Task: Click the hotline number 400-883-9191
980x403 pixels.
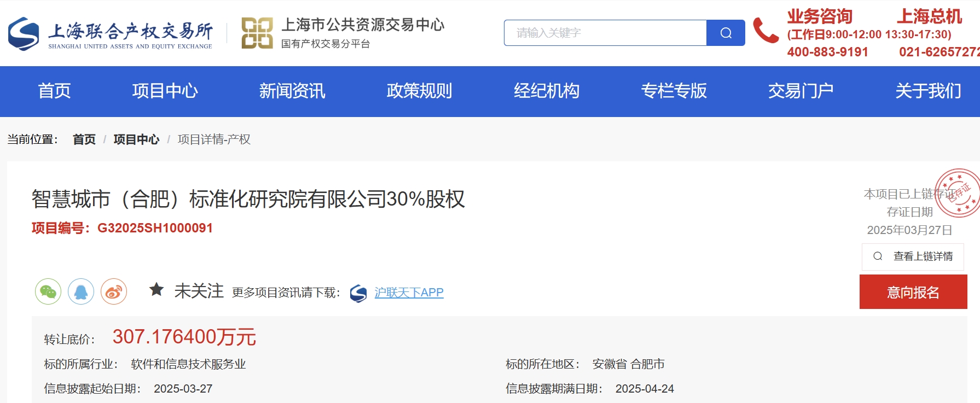Action: 827,52
